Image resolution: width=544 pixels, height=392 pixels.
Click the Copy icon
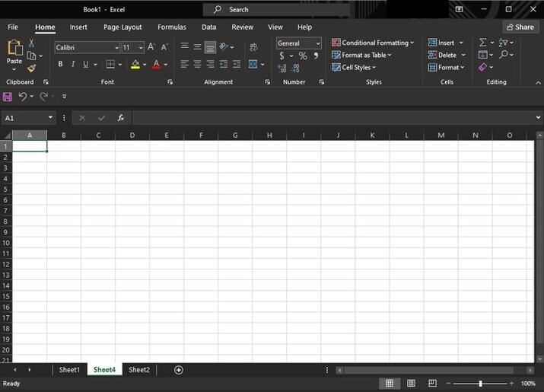(x=31, y=56)
